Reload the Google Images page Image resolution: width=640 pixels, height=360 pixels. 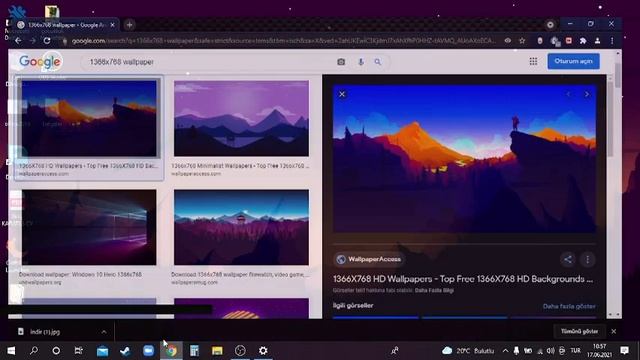pyautogui.click(x=47, y=40)
